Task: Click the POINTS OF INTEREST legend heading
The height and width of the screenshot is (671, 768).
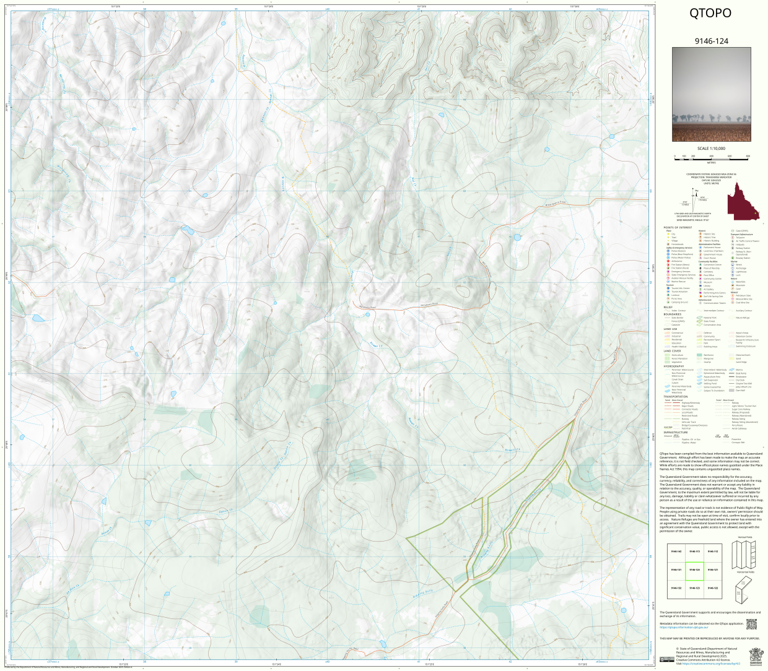Action: click(677, 228)
